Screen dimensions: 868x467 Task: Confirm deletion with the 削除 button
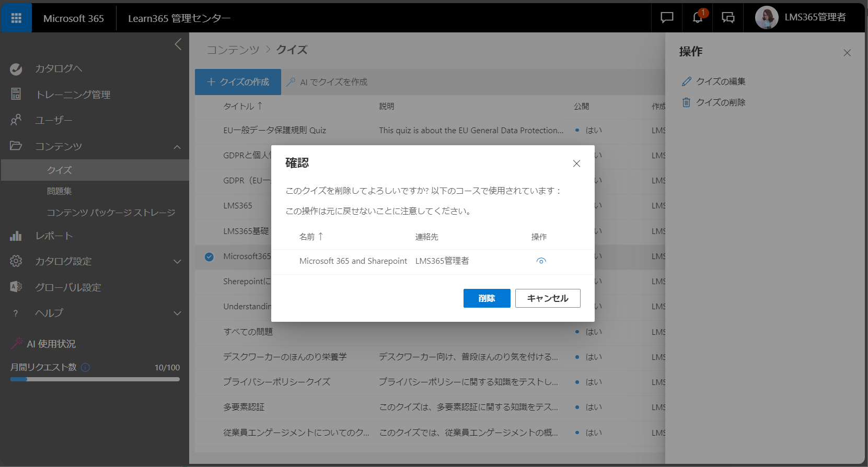[x=487, y=298]
